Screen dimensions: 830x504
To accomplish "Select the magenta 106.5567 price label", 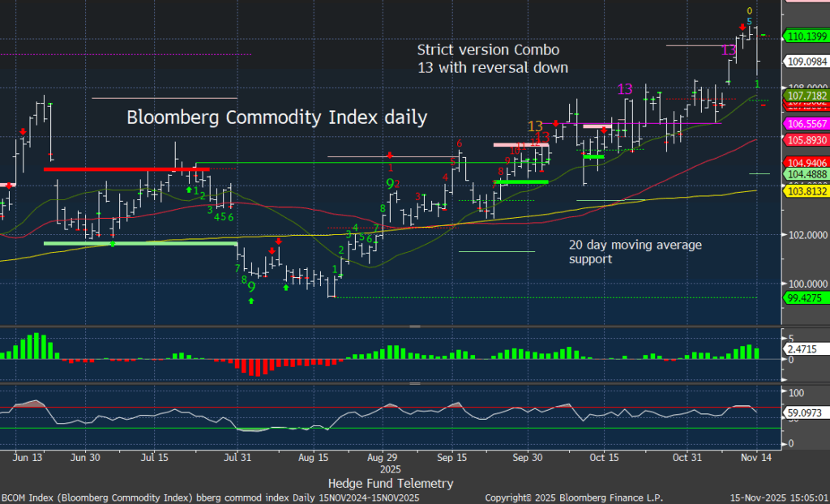I will pos(805,122).
